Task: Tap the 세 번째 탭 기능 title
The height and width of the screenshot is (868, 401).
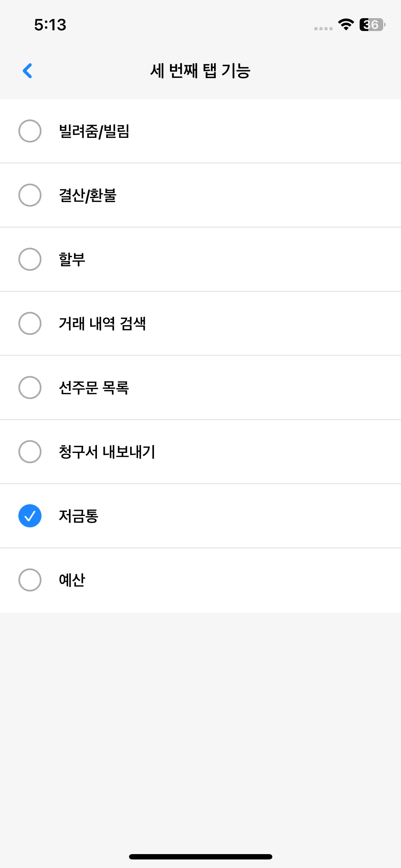Action: tap(200, 71)
